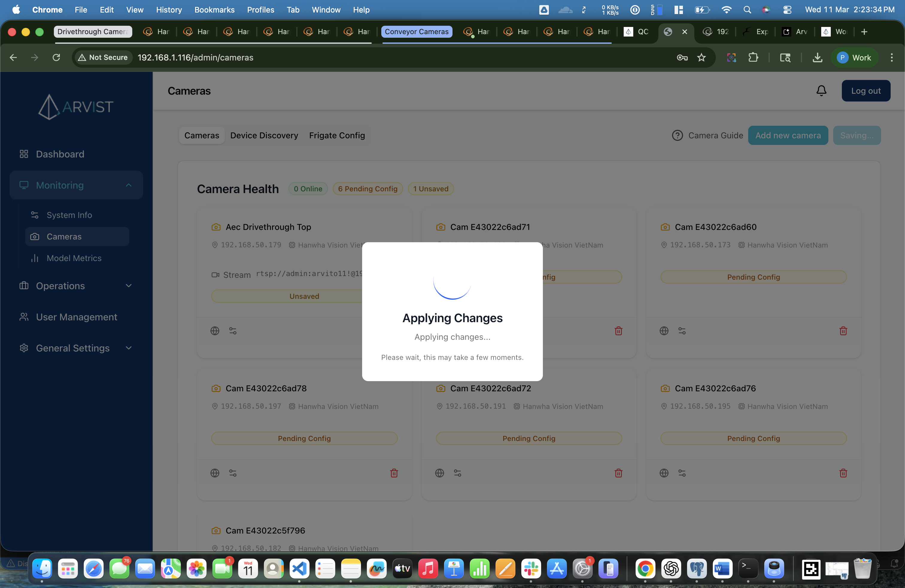This screenshot has width=905, height=588.
Task: Expand the General Settings section
Action: point(128,348)
